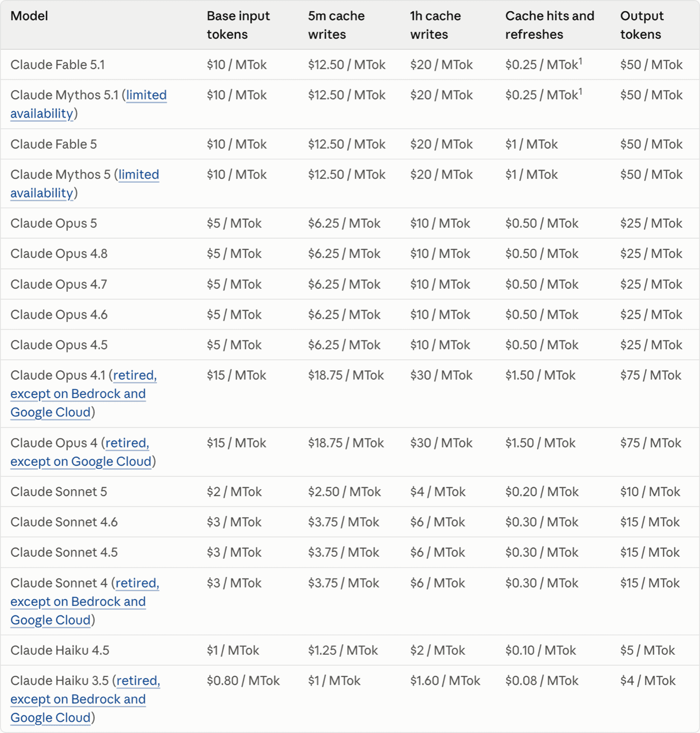Click Claude Opus 4.8 5m cache writes $6.25 / MTok
The image size is (700, 733).
tap(344, 253)
